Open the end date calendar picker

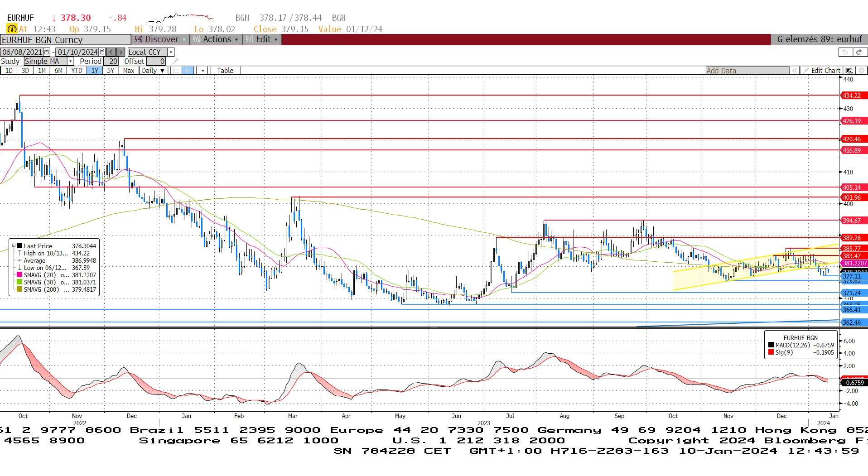pos(102,52)
